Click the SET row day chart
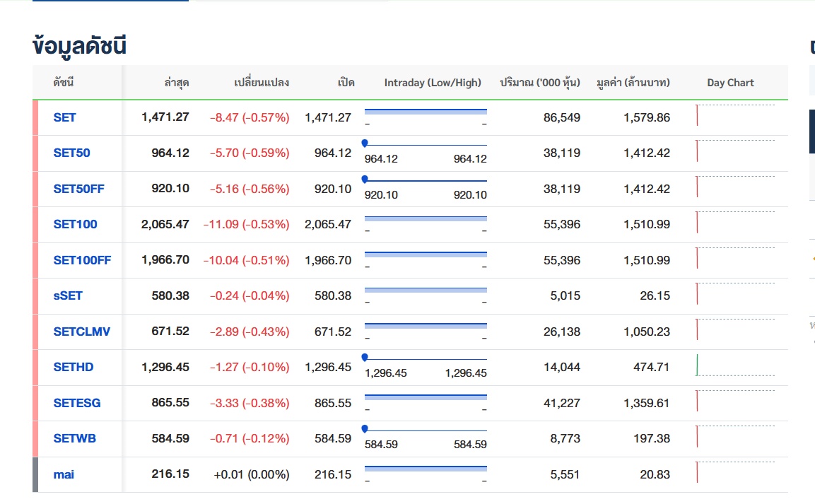Screen dimensions: 815x504 click(735, 116)
